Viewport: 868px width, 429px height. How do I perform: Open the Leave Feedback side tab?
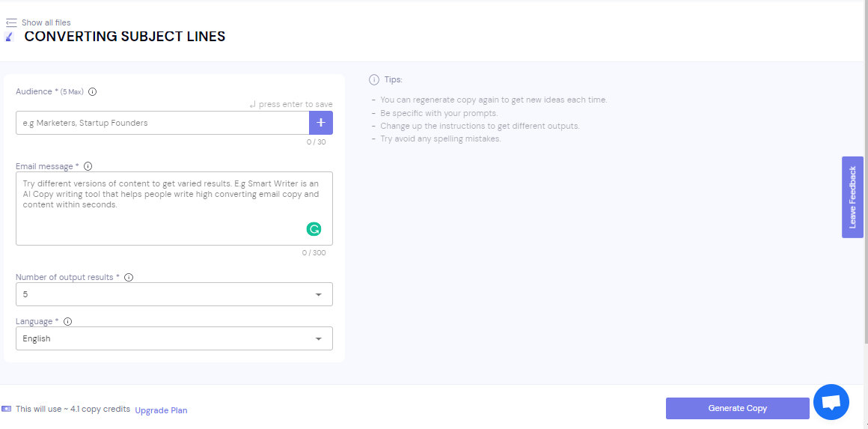[852, 197]
